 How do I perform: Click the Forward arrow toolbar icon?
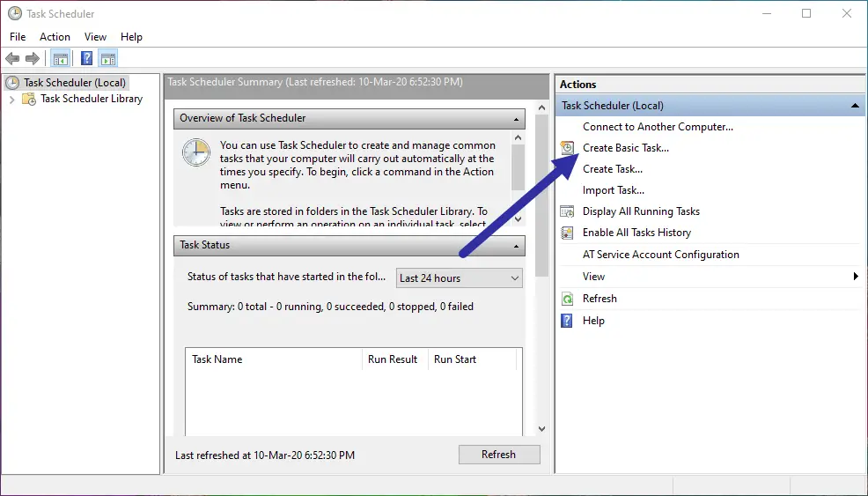coord(33,58)
